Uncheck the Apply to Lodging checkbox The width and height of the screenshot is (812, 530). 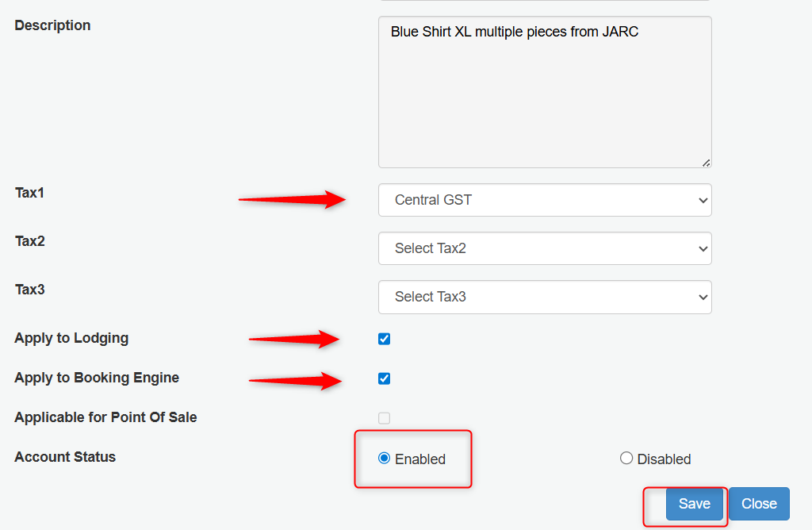click(x=385, y=339)
